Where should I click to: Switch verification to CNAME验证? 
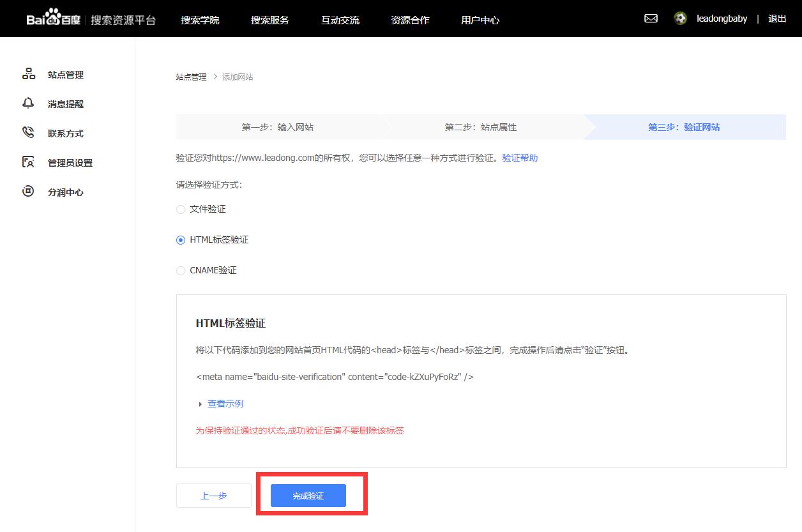pyautogui.click(x=181, y=271)
